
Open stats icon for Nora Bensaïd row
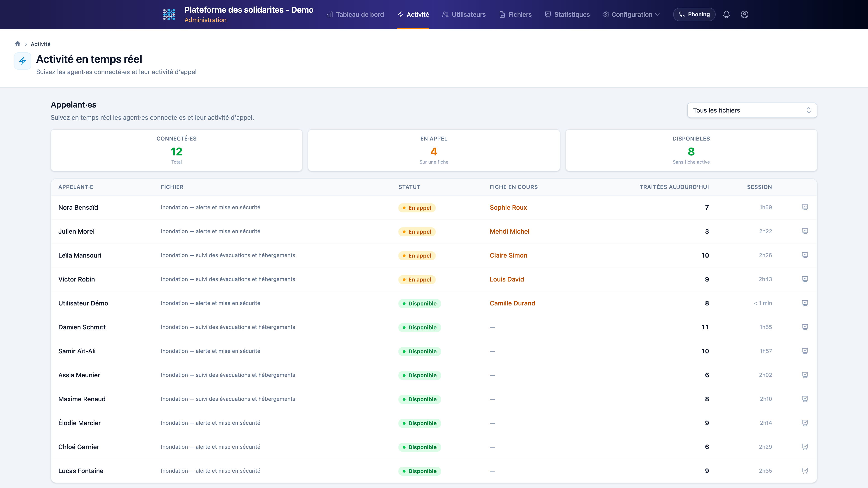805,207
